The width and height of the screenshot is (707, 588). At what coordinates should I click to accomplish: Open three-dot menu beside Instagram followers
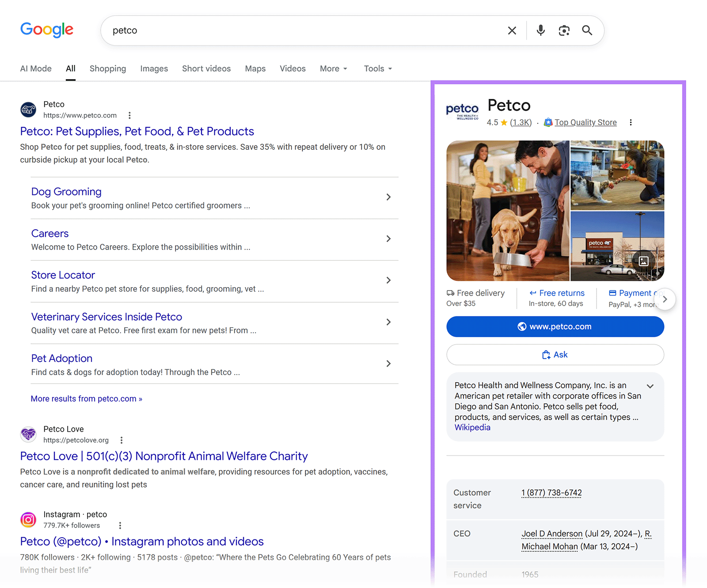(120, 525)
